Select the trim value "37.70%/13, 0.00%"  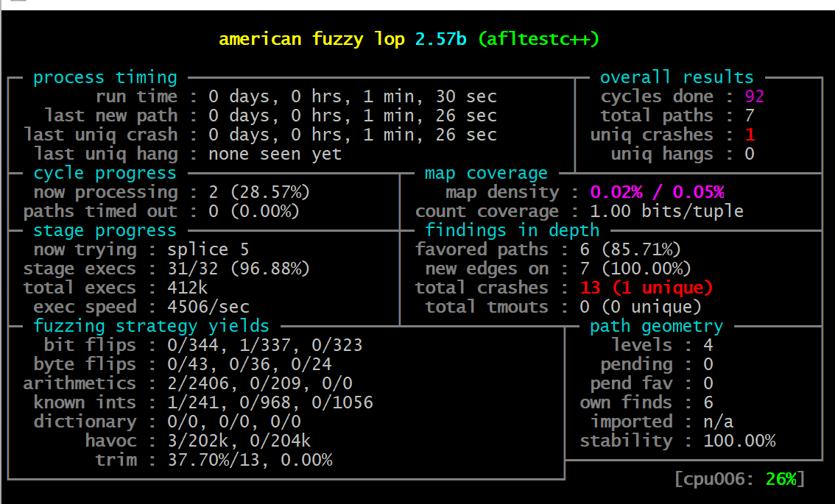coord(250,461)
